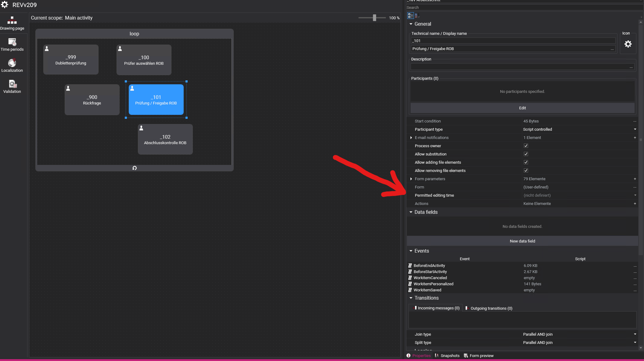Viewport: 644px width, 361px height.
Task: Open Join type dropdown
Action: pos(635,334)
